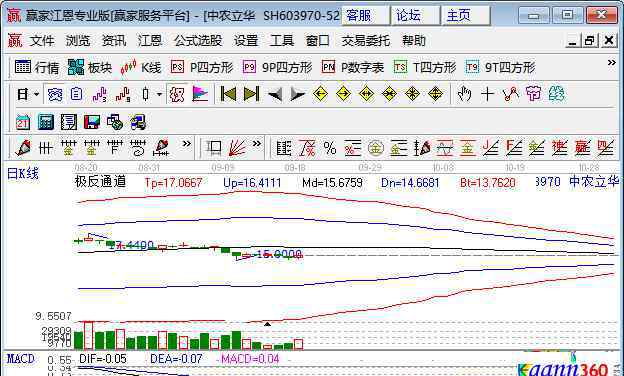
Task: Switch to the K线 chart view
Action: tap(141, 67)
